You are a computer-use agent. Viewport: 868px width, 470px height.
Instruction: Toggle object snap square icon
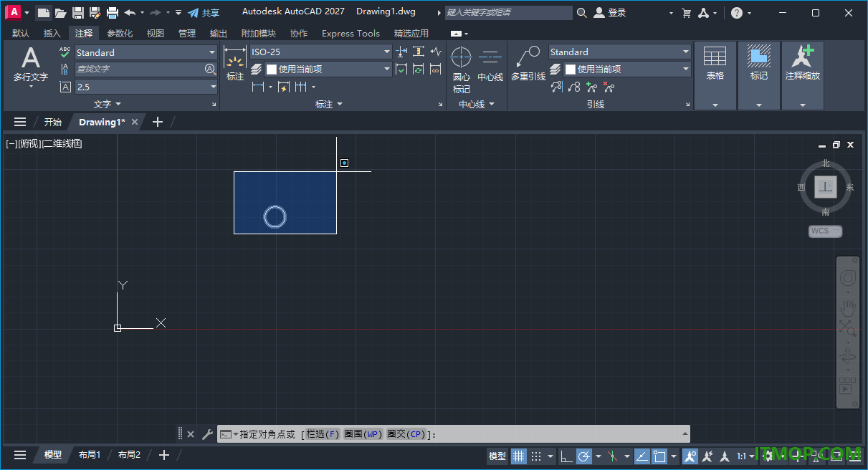[660, 456]
